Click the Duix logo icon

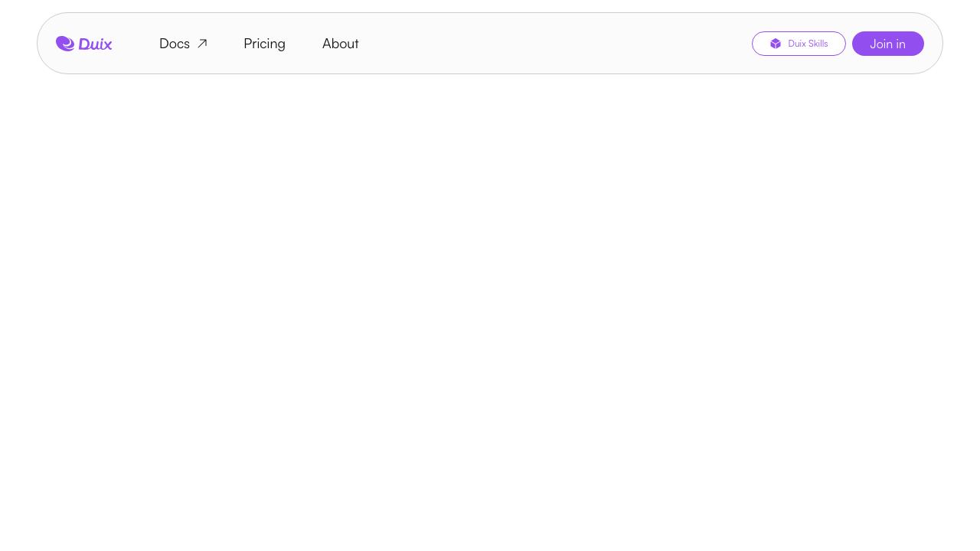point(65,44)
